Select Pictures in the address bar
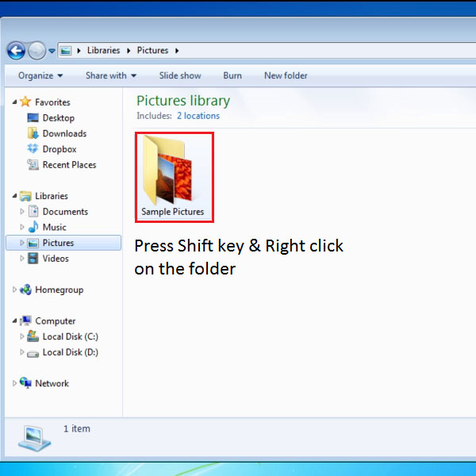 pos(152,51)
